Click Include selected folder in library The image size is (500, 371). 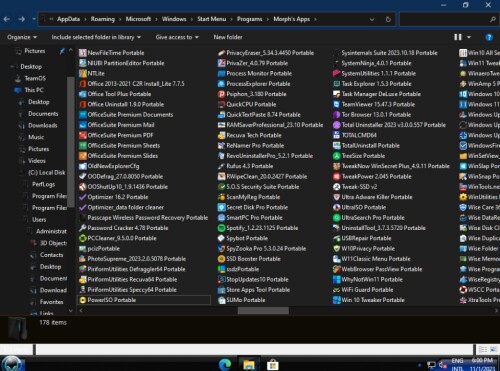pyautogui.click(x=96, y=37)
